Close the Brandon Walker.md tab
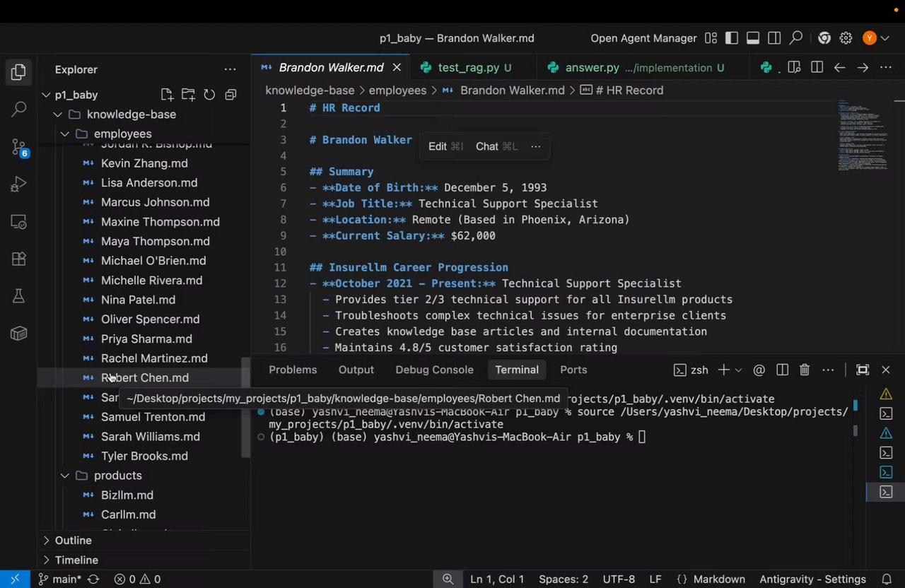 [x=397, y=68]
